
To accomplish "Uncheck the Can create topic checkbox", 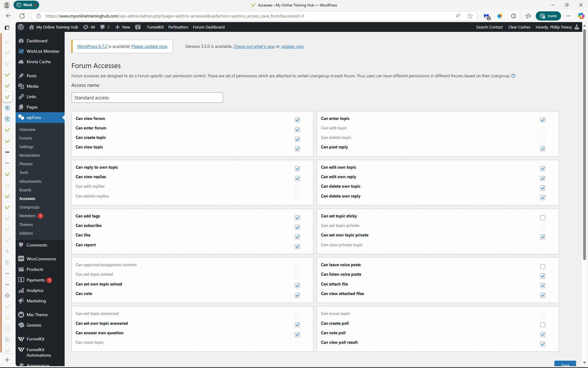I will point(297,139).
